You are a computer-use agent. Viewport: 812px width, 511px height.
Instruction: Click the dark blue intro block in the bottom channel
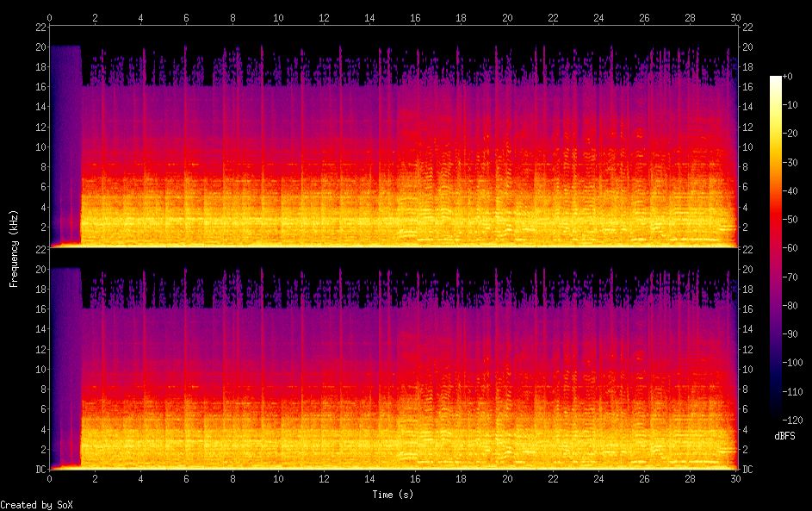coord(65,362)
